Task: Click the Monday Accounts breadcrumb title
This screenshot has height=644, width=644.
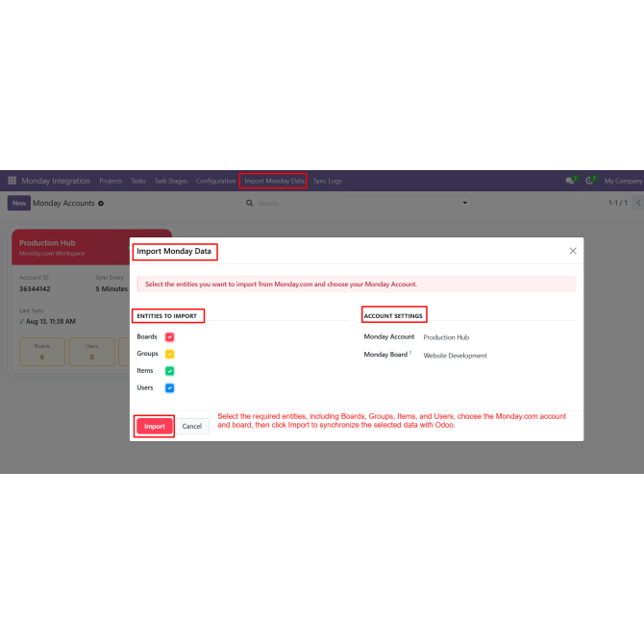Action: coord(63,204)
